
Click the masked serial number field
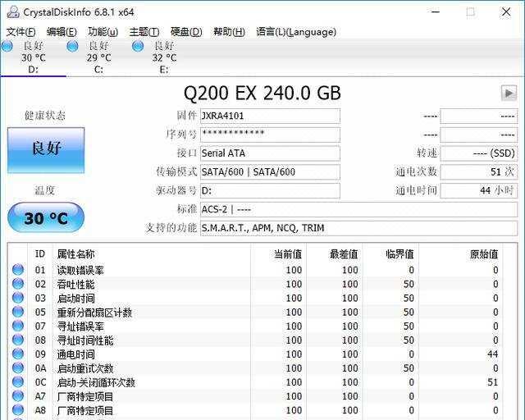click(x=270, y=135)
